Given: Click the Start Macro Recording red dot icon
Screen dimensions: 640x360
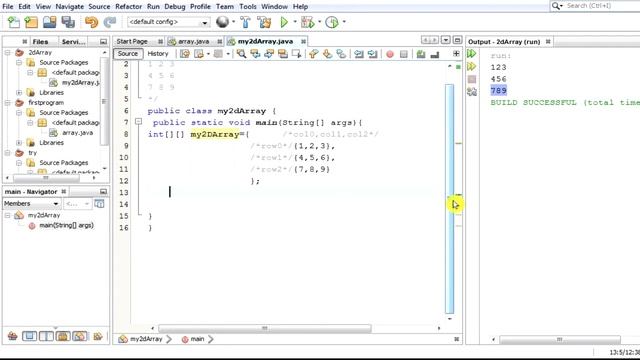Looking at the screenshot, I should [390, 54].
